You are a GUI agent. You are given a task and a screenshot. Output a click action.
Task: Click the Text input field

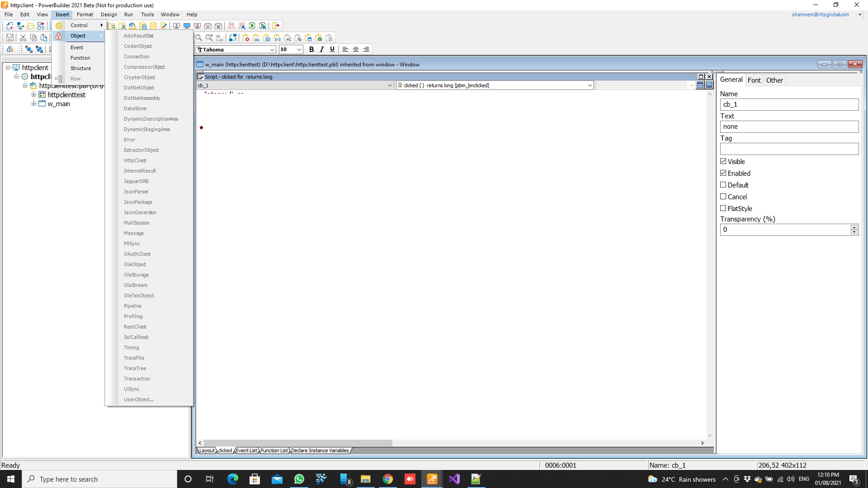click(789, 127)
